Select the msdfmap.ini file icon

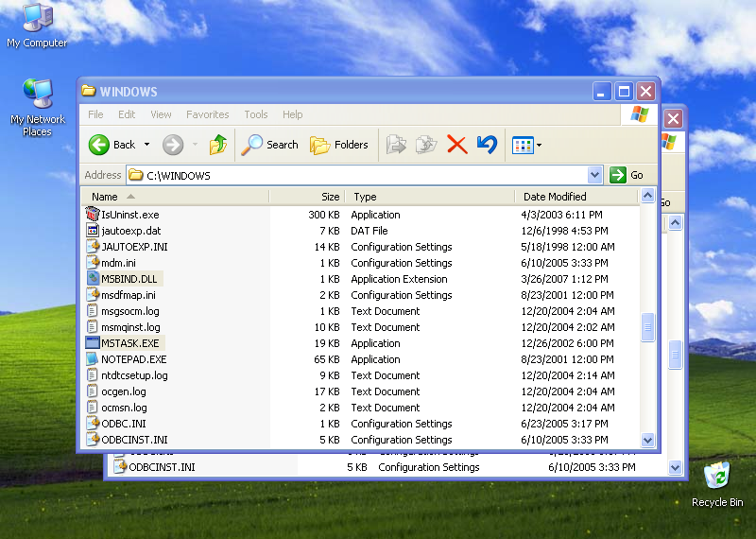92,294
